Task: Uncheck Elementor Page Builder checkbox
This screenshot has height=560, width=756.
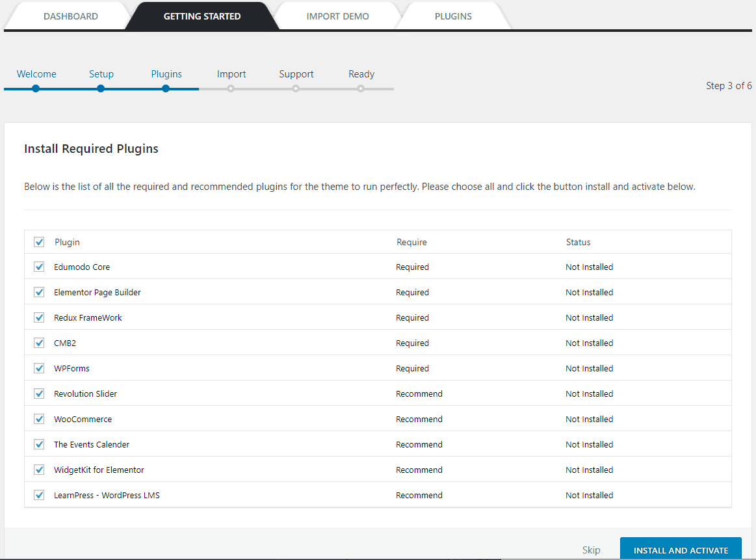Action: (x=39, y=292)
